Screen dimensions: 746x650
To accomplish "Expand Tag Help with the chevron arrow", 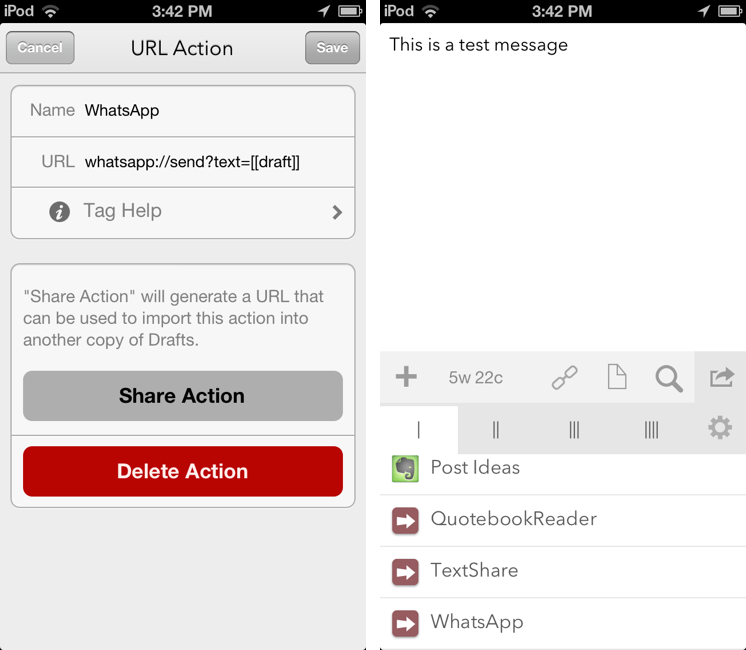I will click(337, 212).
